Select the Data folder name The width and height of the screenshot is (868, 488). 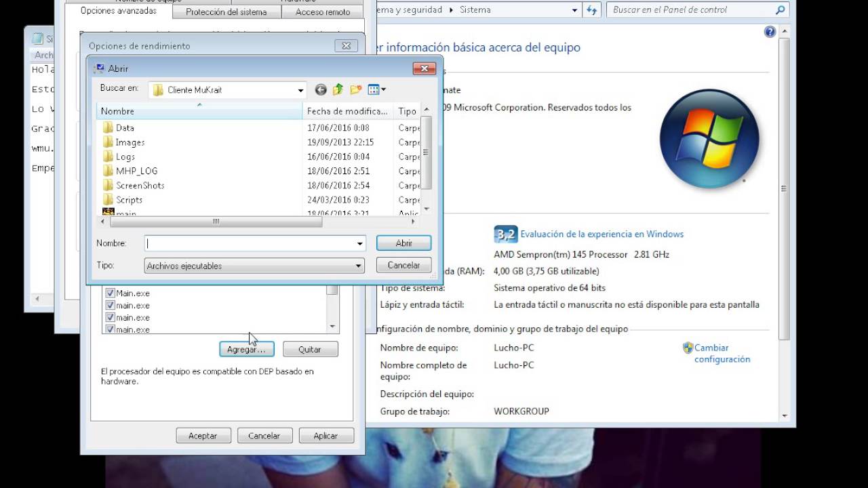(x=125, y=127)
